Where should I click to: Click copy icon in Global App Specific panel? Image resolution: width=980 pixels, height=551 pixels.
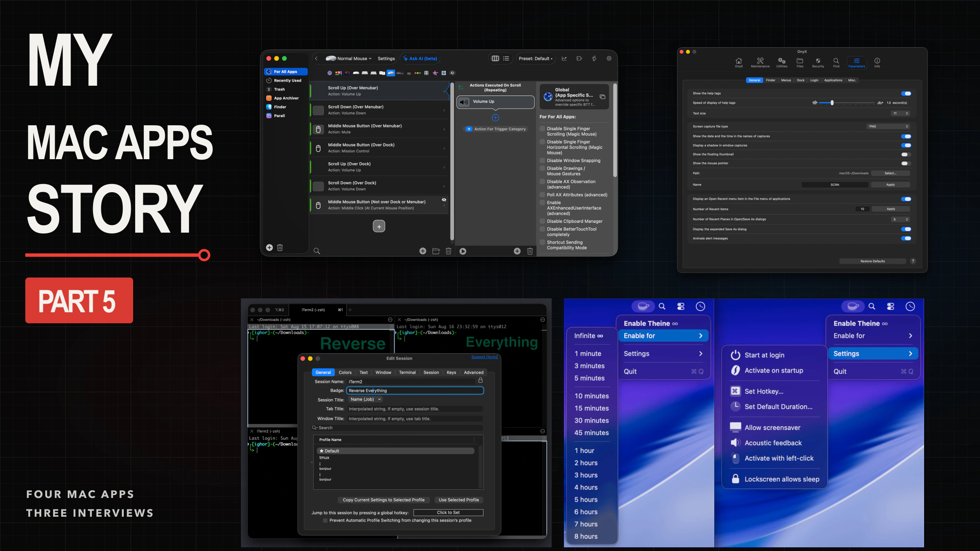(602, 97)
